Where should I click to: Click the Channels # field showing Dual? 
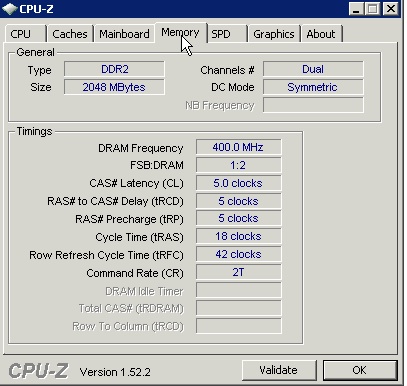(x=313, y=69)
